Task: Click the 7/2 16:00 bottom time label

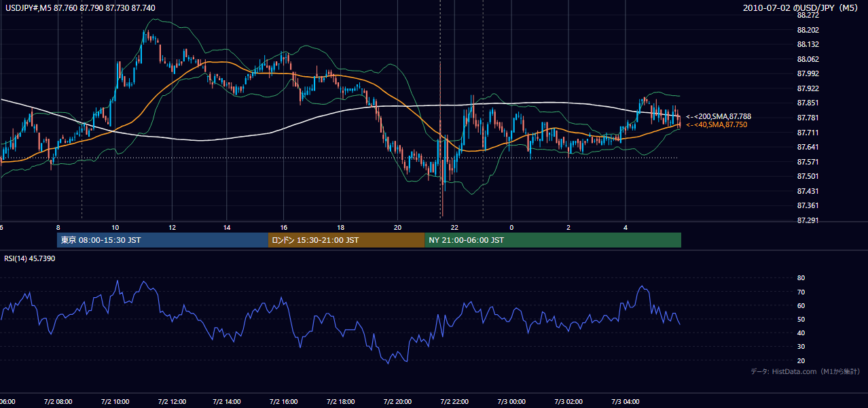Action: 284,401
